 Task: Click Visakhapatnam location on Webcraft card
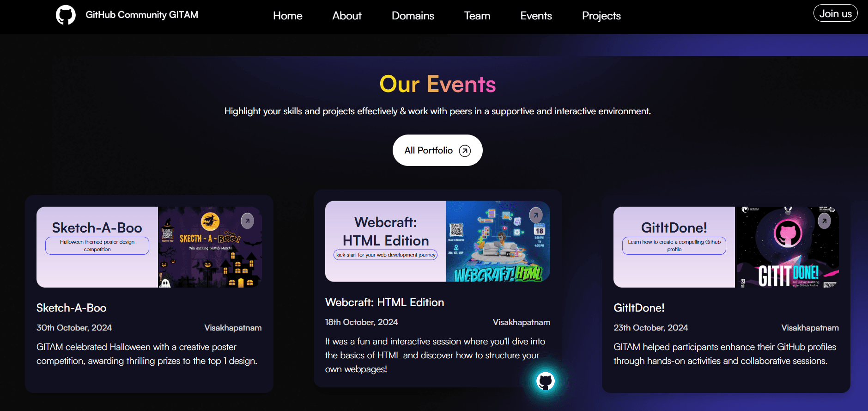click(522, 322)
